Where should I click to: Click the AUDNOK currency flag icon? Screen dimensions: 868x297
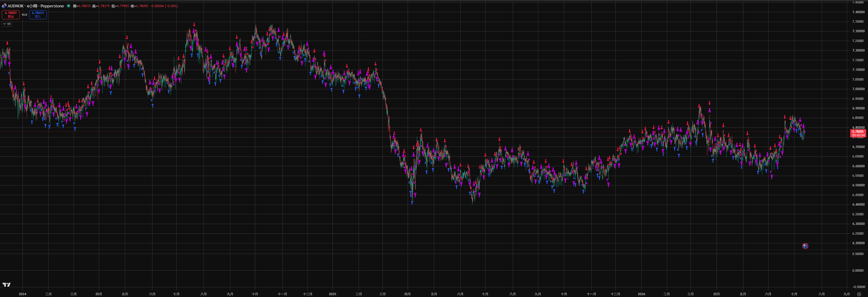(x=4, y=6)
